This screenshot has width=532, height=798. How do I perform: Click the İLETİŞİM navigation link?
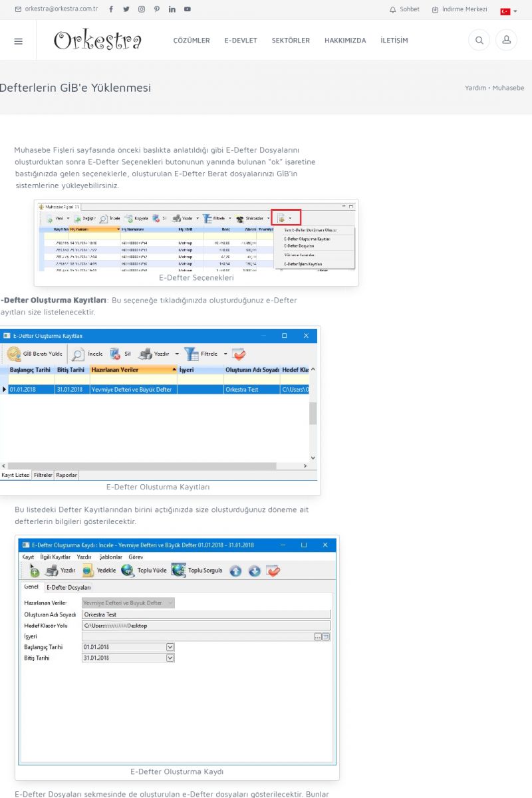click(x=394, y=41)
